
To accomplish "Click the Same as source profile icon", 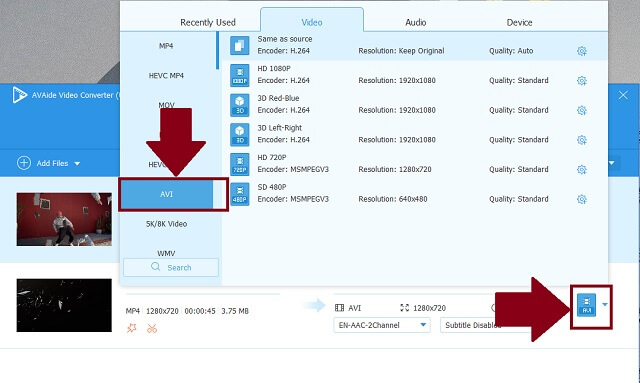I will pyautogui.click(x=240, y=45).
